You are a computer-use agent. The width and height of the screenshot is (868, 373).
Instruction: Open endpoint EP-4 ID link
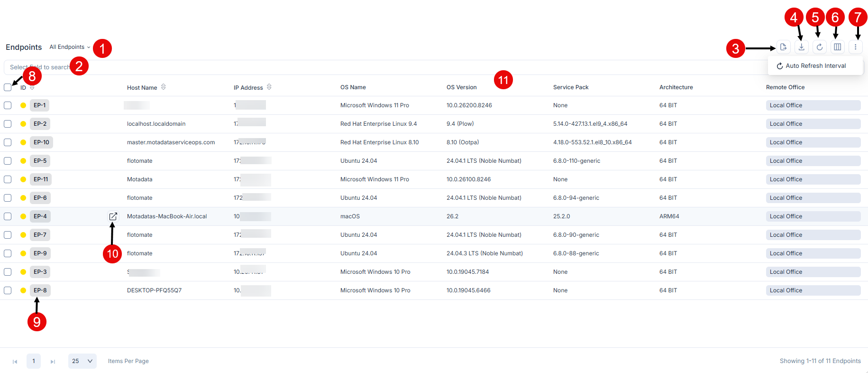(x=40, y=216)
